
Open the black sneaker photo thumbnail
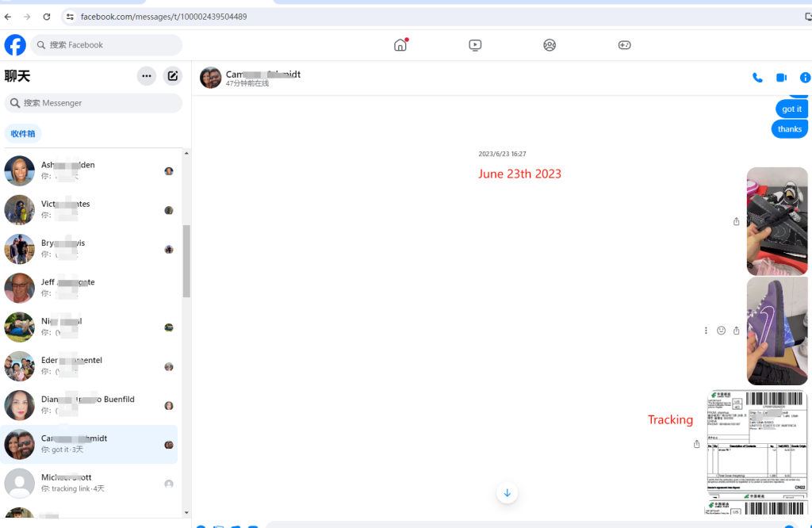776,221
